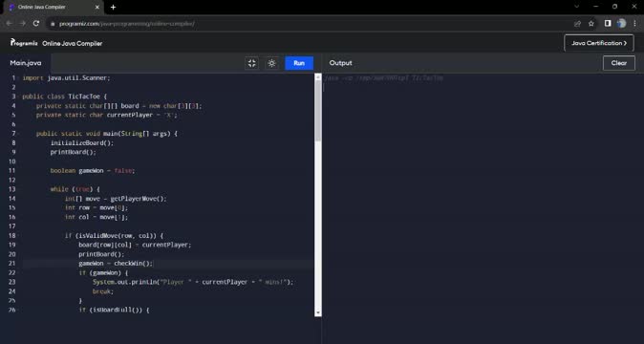
Task: Click line 1 import java.util.Scanner
Action: (66, 78)
